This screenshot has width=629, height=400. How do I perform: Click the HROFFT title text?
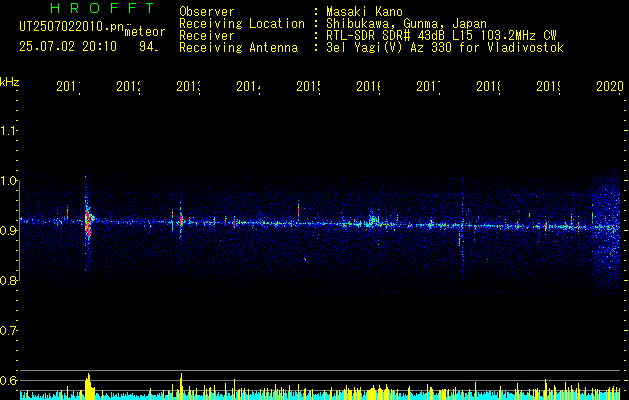(102, 8)
